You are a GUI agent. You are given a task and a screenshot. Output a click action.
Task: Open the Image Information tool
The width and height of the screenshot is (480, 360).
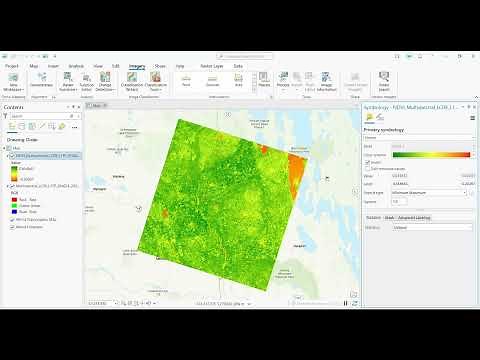[x=326, y=82]
